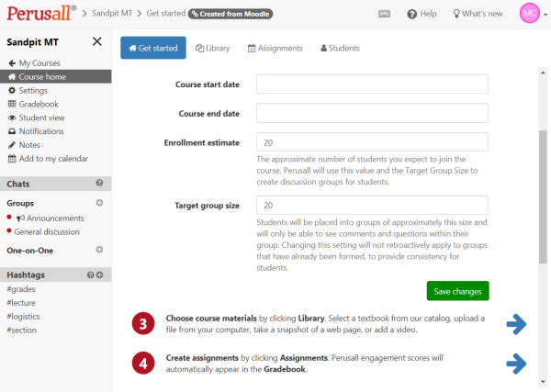Screen dimensions: 551x392
Task: Click Add to my calendar
Action: [48, 159]
